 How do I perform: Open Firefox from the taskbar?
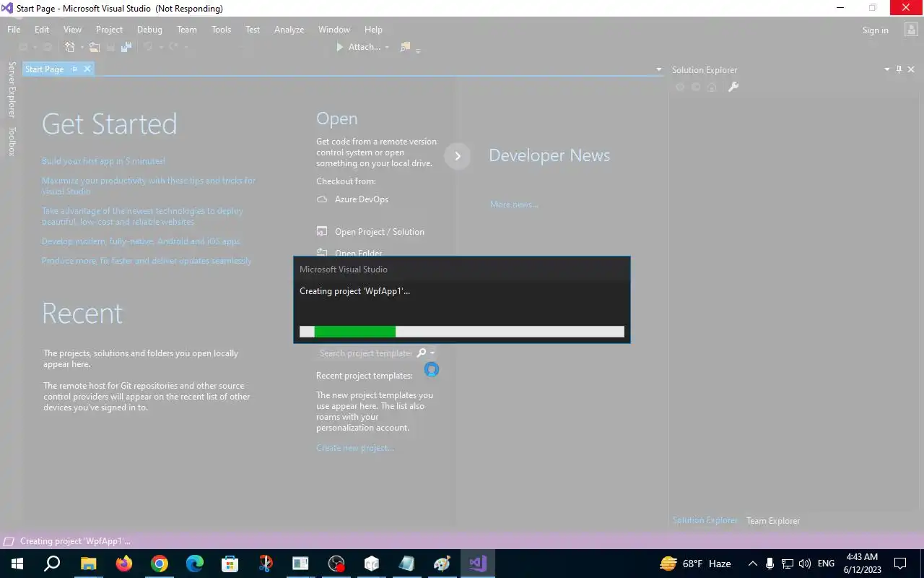[x=124, y=564]
